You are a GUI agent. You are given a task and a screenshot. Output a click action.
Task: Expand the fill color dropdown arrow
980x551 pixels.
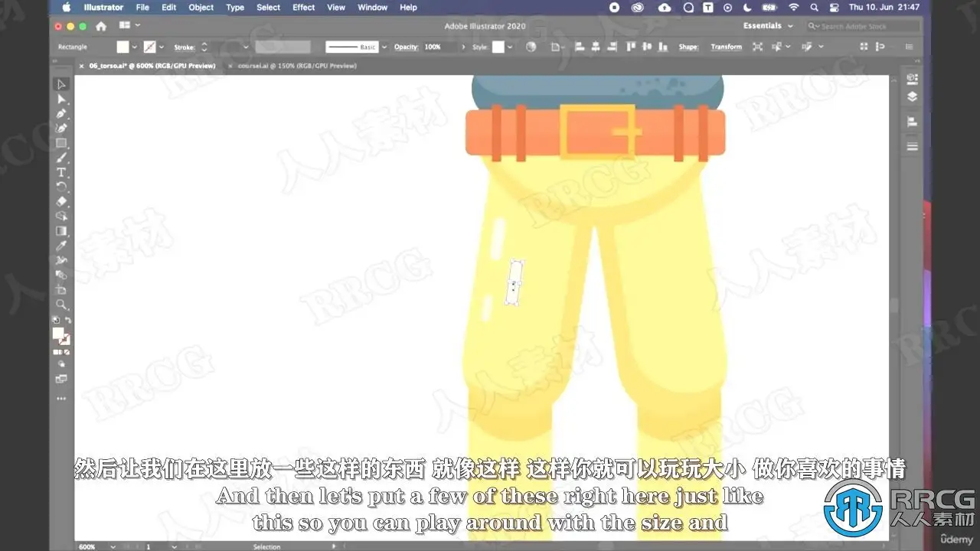135,47
